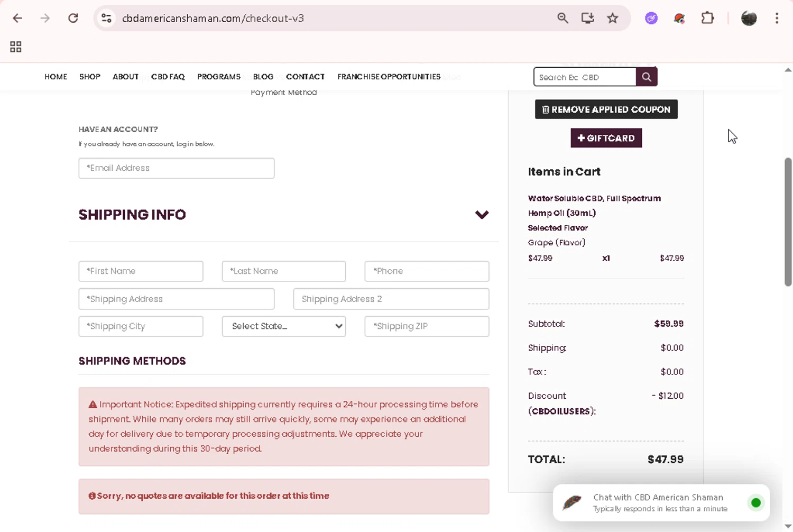Bookmark this page with the star icon
Image resolution: width=793 pixels, height=532 pixels.
point(613,18)
